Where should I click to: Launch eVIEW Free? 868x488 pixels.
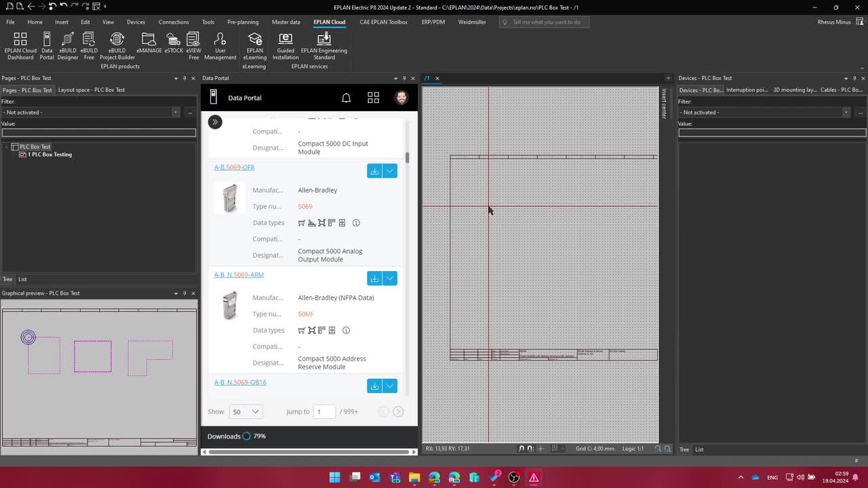[193, 46]
